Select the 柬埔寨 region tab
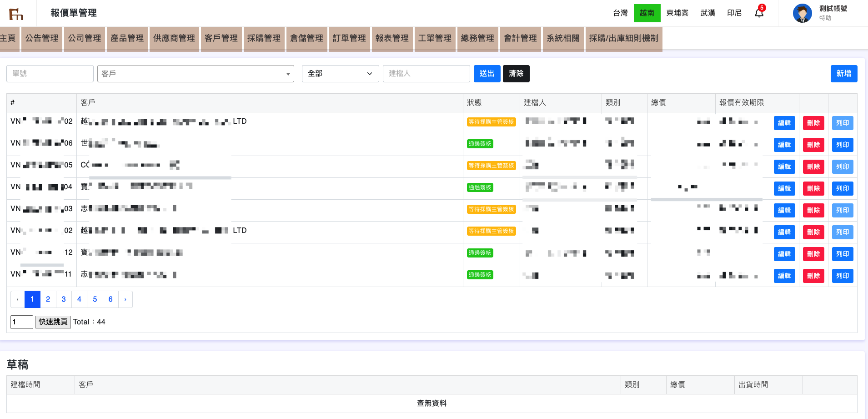Screen dimensions: 868x419 coord(677,13)
